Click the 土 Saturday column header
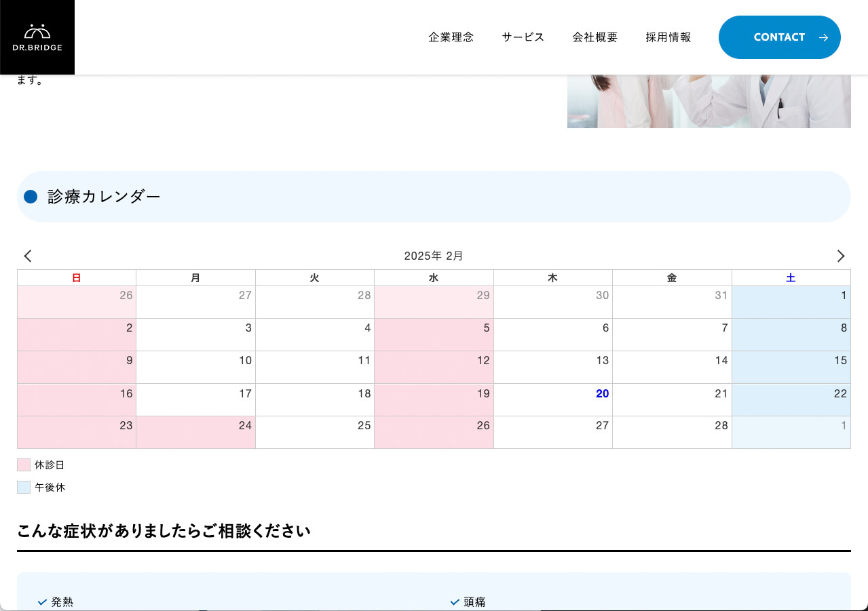The height and width of the screenshot is (611, 868). pyautogui.click(x=791, y=278)
